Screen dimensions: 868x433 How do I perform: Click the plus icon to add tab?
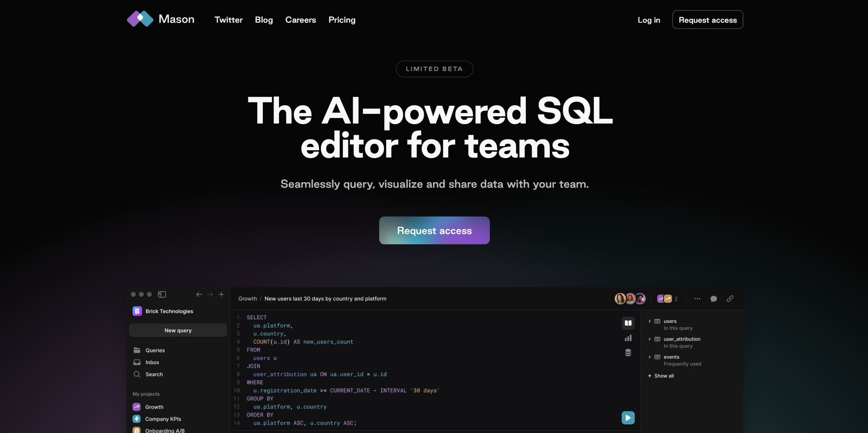click(221, 294)
